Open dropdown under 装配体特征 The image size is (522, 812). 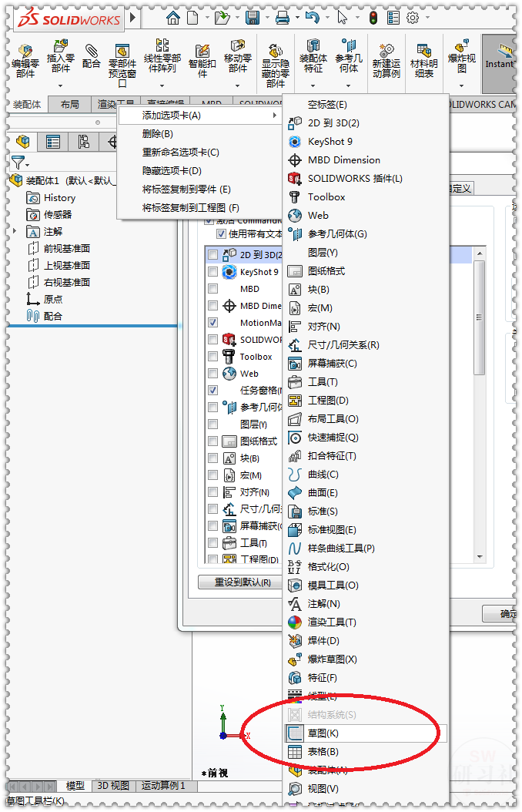tap(313, 86)
